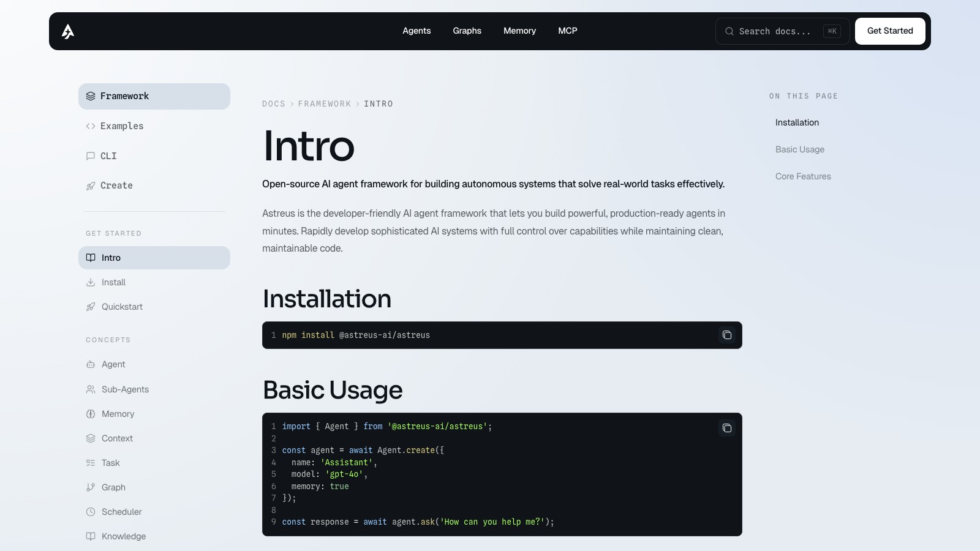Click the Graph branch icon
The width and height of the screenshot is (980, 551).
[x=91, y=487]
